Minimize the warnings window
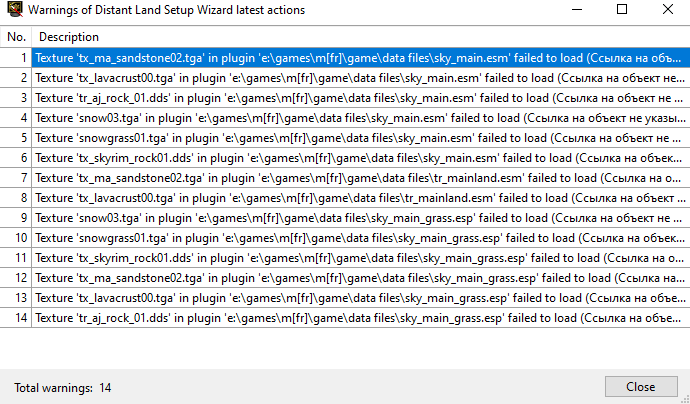The width and height of the screenshot is (690, 404). [x=575, y=10]
